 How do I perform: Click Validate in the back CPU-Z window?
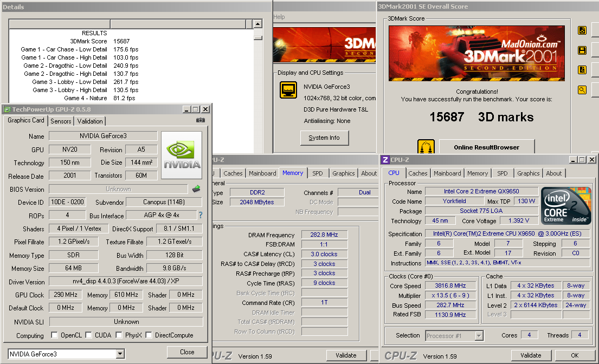(x=346, y=355)
